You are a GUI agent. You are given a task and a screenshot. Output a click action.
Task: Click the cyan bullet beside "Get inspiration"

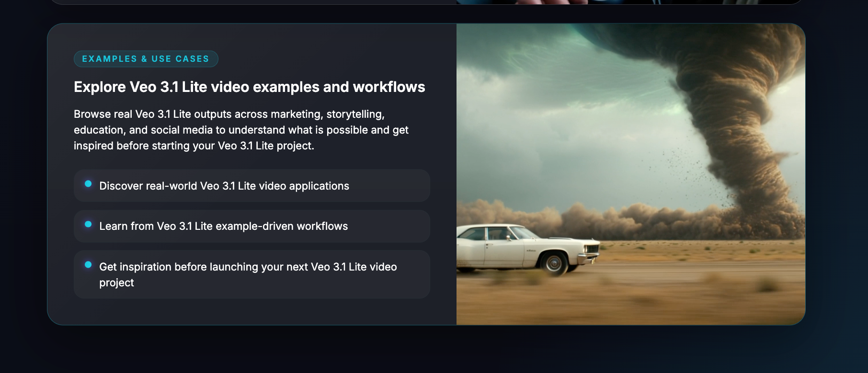point(88,265)
